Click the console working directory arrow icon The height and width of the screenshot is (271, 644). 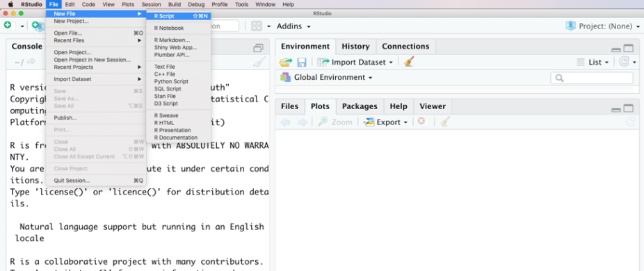(31, 63)
